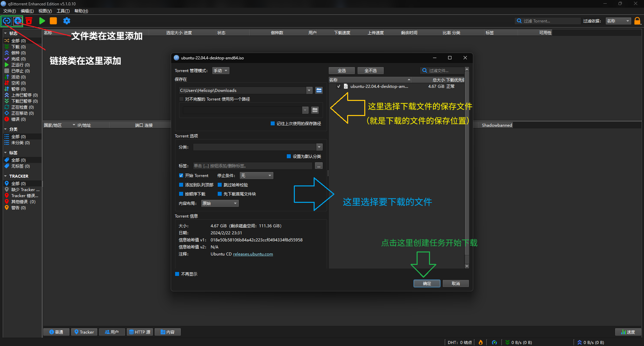Viewport: 644px width, 346px height.
Task: Click the 确定 button to start download
Action: [x=427, y=283]
